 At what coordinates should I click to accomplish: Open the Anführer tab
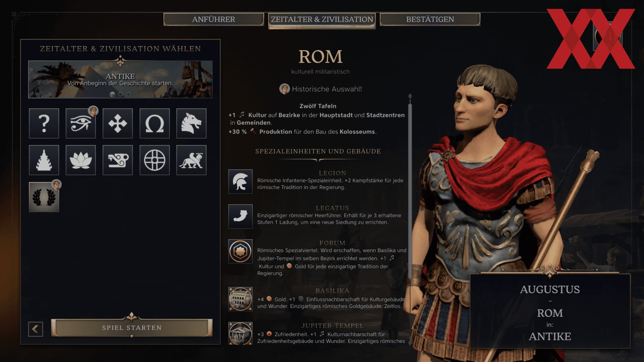click(x=214, y=19)
